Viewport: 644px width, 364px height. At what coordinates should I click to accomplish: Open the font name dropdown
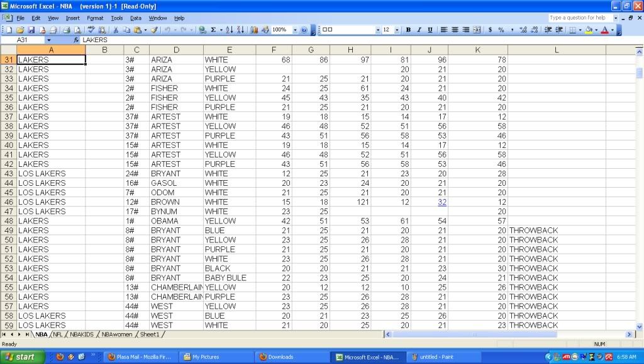(x=377, y=30)
